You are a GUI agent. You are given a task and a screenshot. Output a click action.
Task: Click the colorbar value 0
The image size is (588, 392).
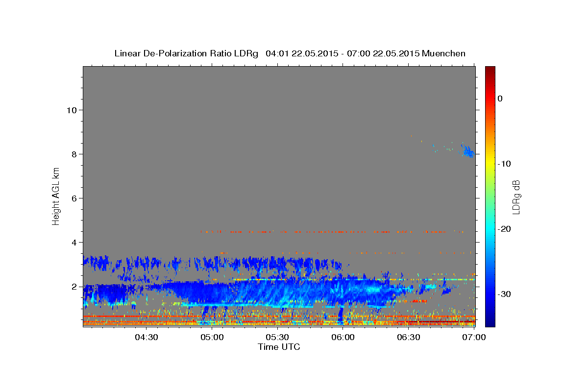[500, 98]
